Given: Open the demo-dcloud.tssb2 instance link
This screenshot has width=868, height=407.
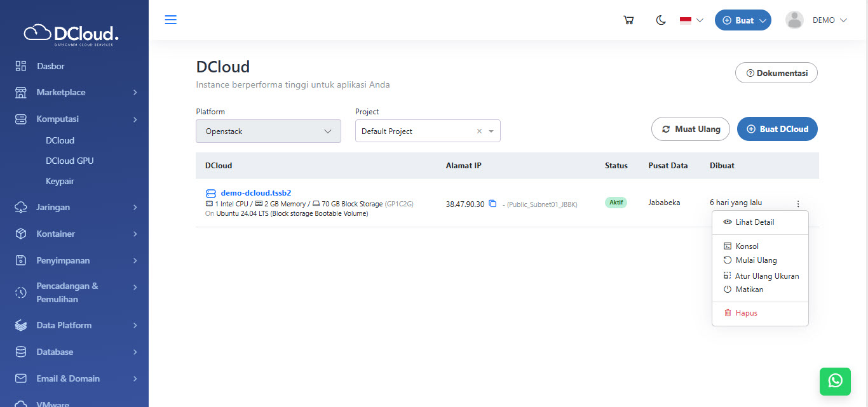Looking at the screenshot, I should [255, 193].
